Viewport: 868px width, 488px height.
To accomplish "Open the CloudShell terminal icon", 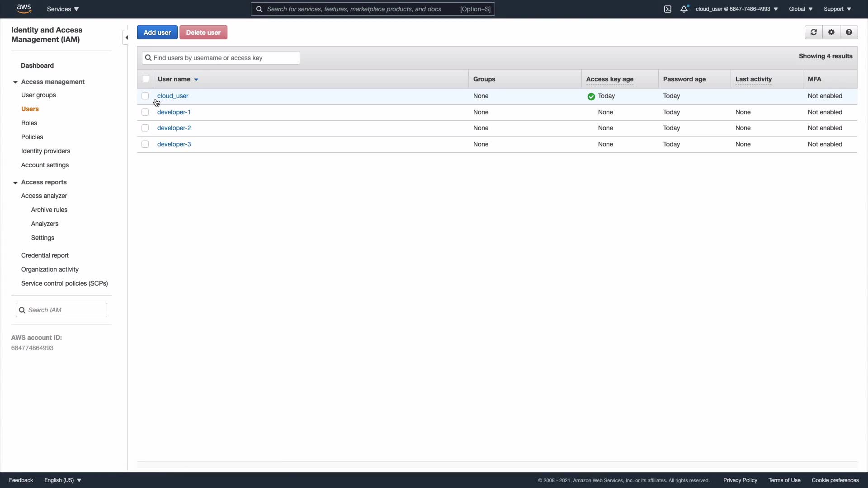I will point(668,9).
